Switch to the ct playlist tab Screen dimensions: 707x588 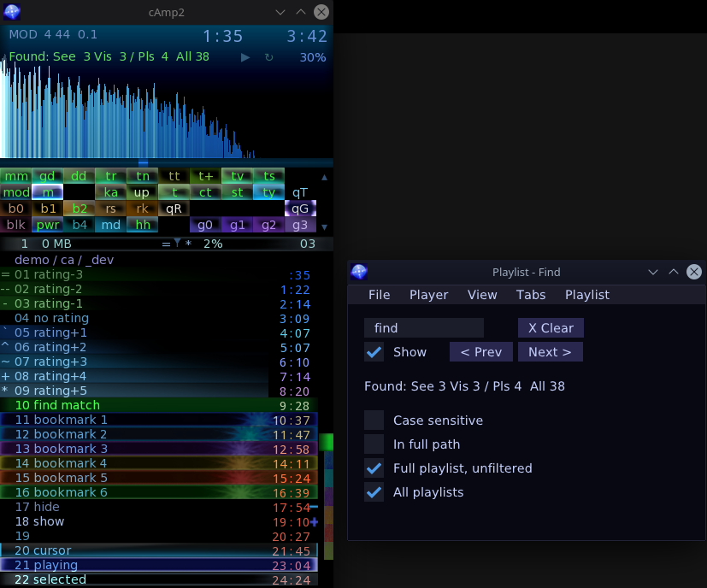(x=205, y=192)
